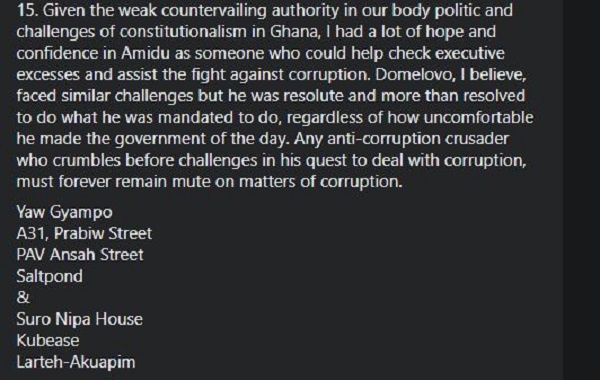
Task: Click the word countervailing in first line
Action: tap(213, 10)
